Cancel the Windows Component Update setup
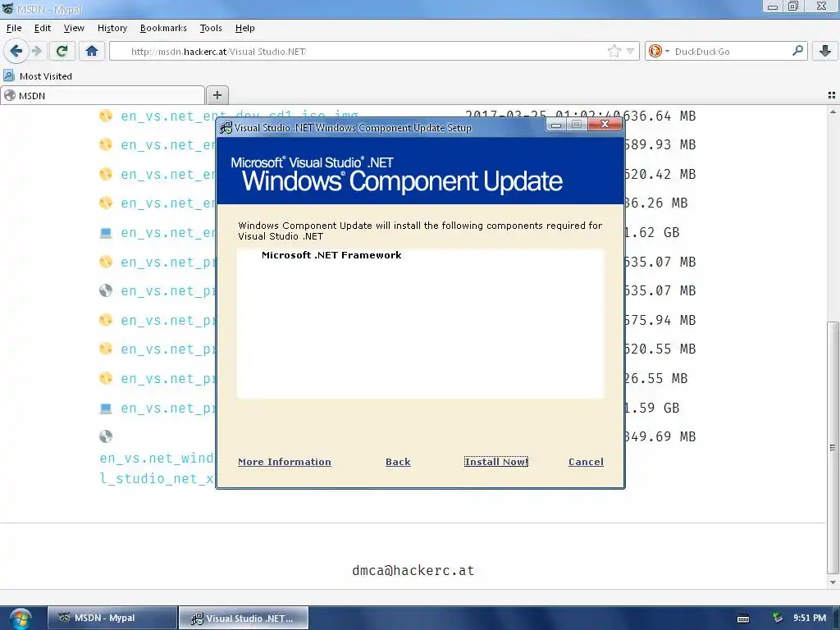The image size is (840, 630). click(586, 462)
